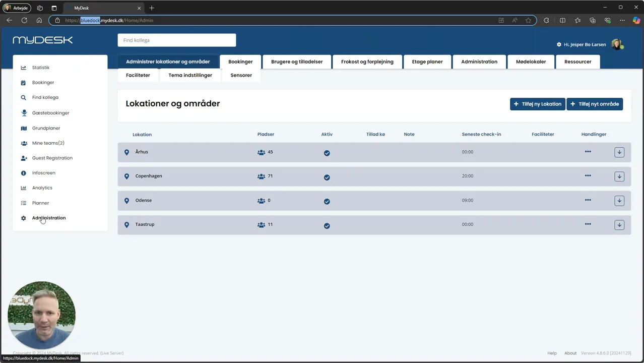The height and width of the screenshot is (363, 644).
Task: Switch to the Bookinger tab
Action: 240,62
